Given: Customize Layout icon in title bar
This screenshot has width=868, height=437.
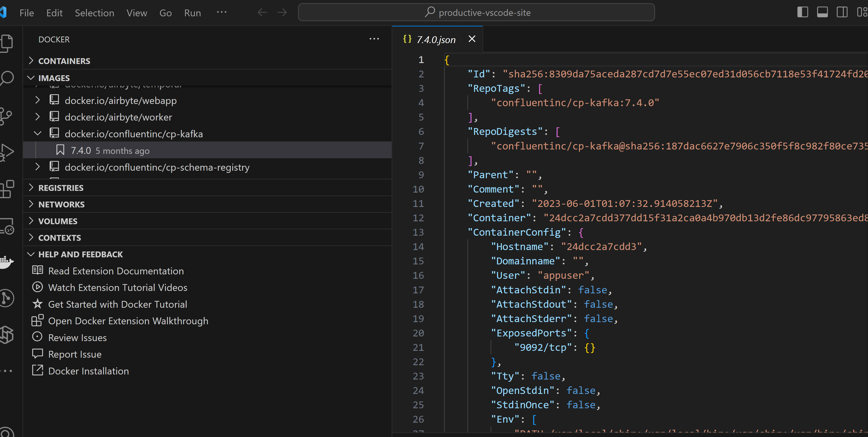Looking at the screenshot, I should [862, 12].
